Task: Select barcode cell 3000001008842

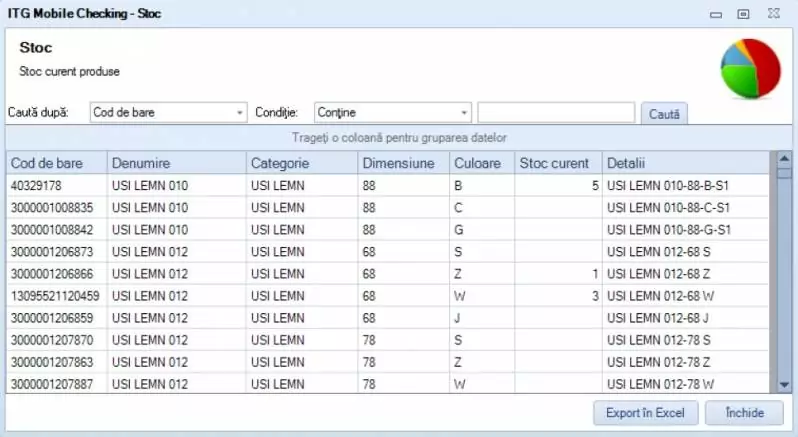Action: tap(57, 230)
